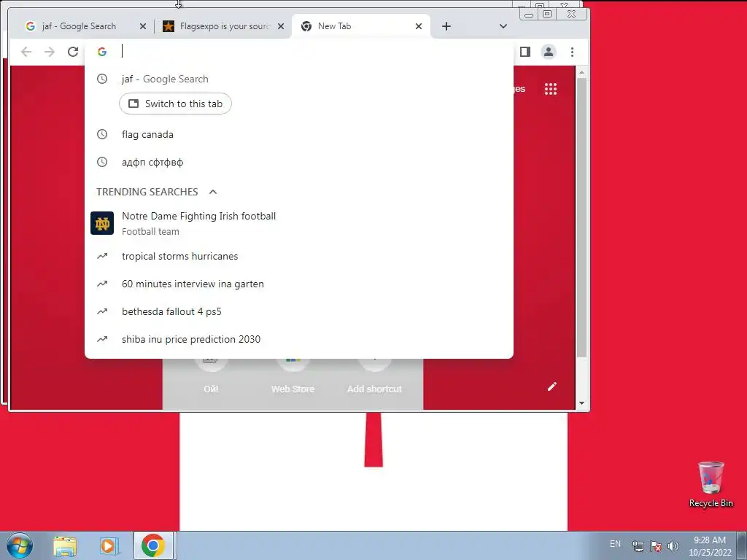Click the Switch to this tab button
747x560 pixels.
[175, 104]
